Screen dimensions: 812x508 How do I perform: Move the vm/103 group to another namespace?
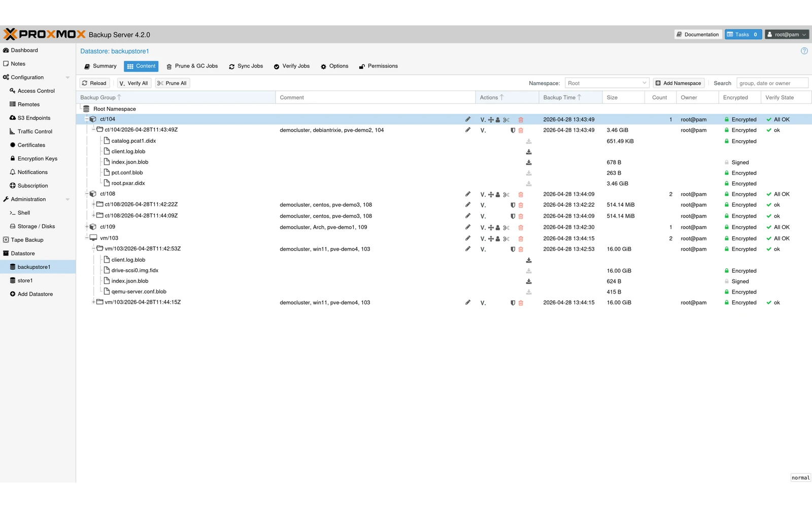pos(491,239)
